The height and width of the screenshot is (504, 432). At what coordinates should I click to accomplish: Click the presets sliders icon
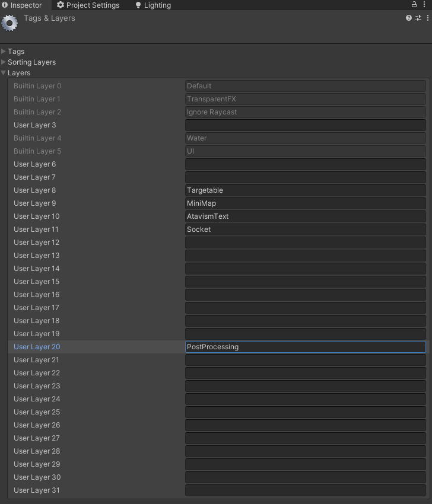(418, 18)
